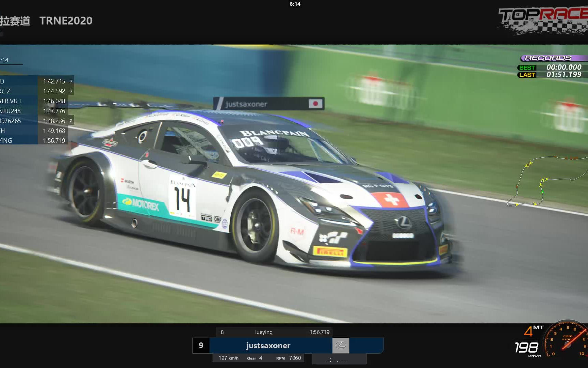Select the NJIU248 row with 1:47.776
The width and height of the screenshot is (588, 368).
[34, 111]
